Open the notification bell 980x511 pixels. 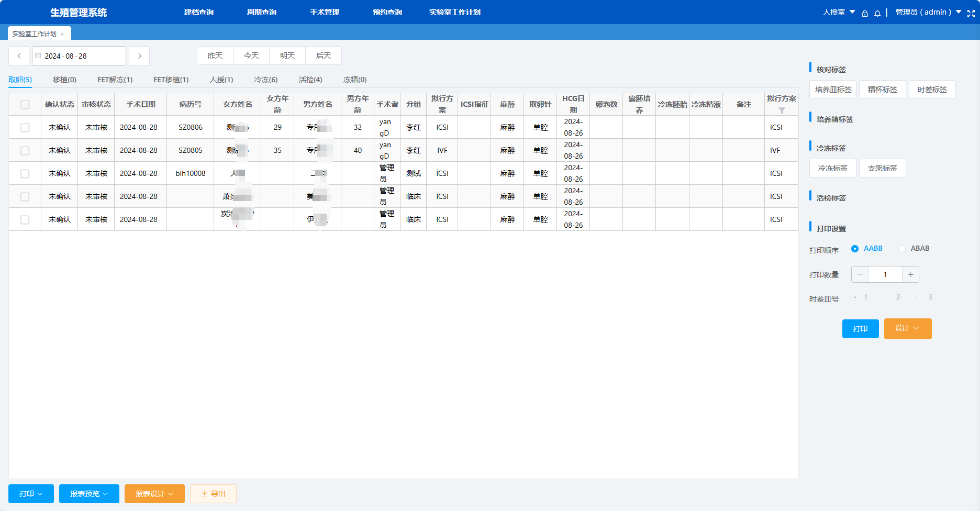(877, 13)
